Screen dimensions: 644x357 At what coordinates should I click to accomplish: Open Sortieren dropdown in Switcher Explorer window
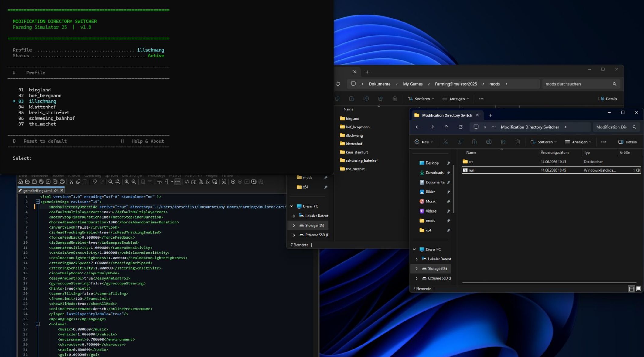(543, 142)
